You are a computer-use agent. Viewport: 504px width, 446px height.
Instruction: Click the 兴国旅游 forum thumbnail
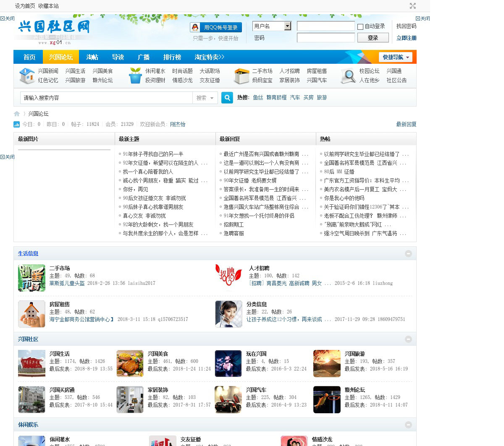tap(327, 363)
